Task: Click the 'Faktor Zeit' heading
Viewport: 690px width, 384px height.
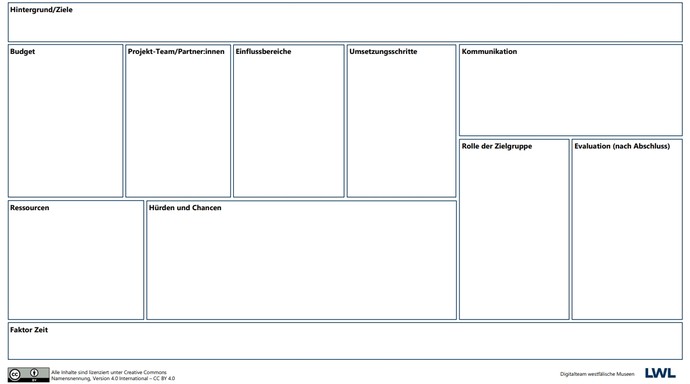Action: pyautogui.click(x=29, y=330)
